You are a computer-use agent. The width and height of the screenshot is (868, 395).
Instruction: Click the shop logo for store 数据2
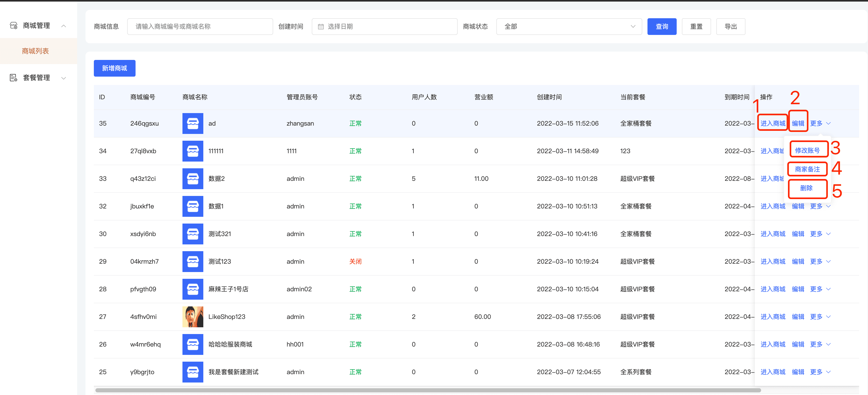(193, 178)
